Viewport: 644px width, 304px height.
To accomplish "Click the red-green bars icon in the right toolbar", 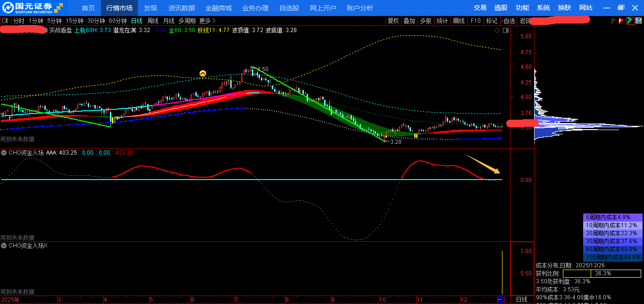I will click(x=614, y=21).
